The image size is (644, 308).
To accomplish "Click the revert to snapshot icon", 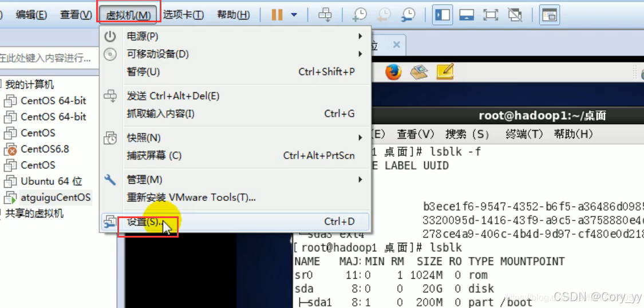I will coord(385,15).
